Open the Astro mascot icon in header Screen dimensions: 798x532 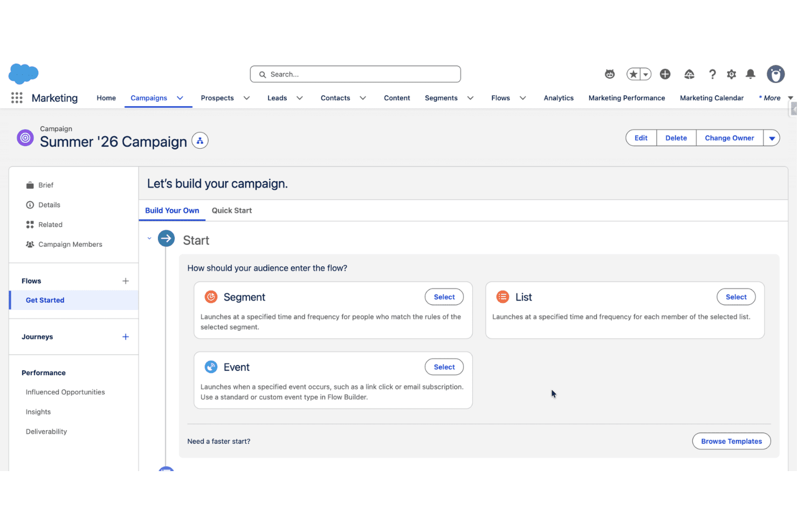tap(610, 74)
